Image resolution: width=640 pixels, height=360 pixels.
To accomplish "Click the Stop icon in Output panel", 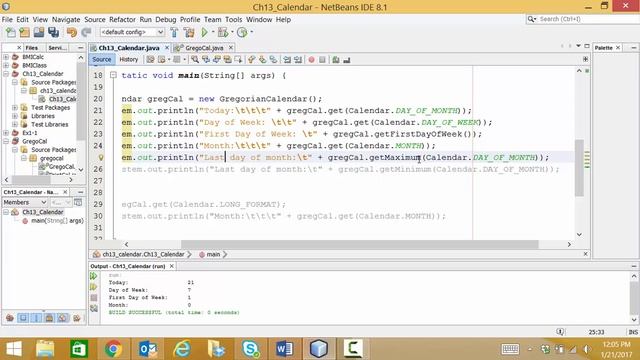I will click(x=94, y=298).
